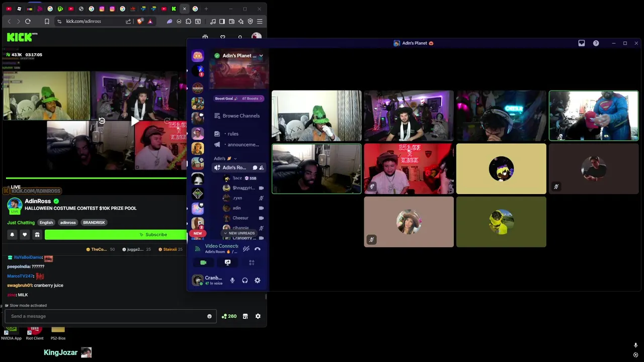Open Riot Client desktop shortcut
The height and width of the screenshot is (362, 644).
click(35, 333)
